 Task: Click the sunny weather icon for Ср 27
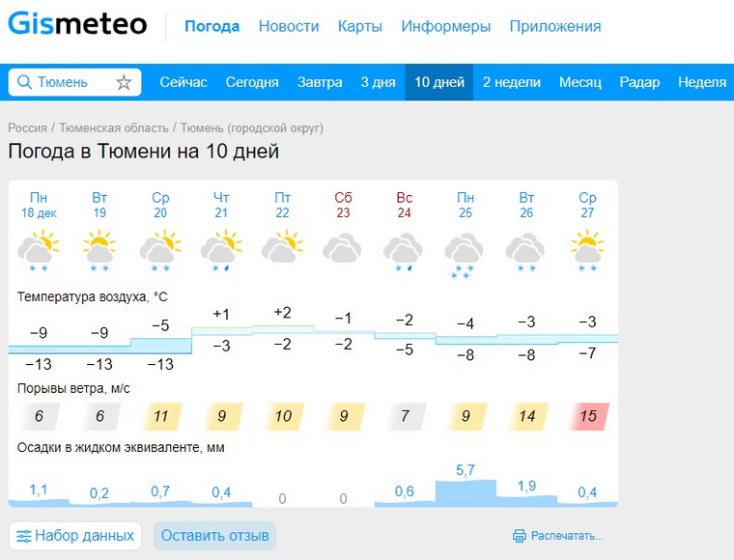587,251
